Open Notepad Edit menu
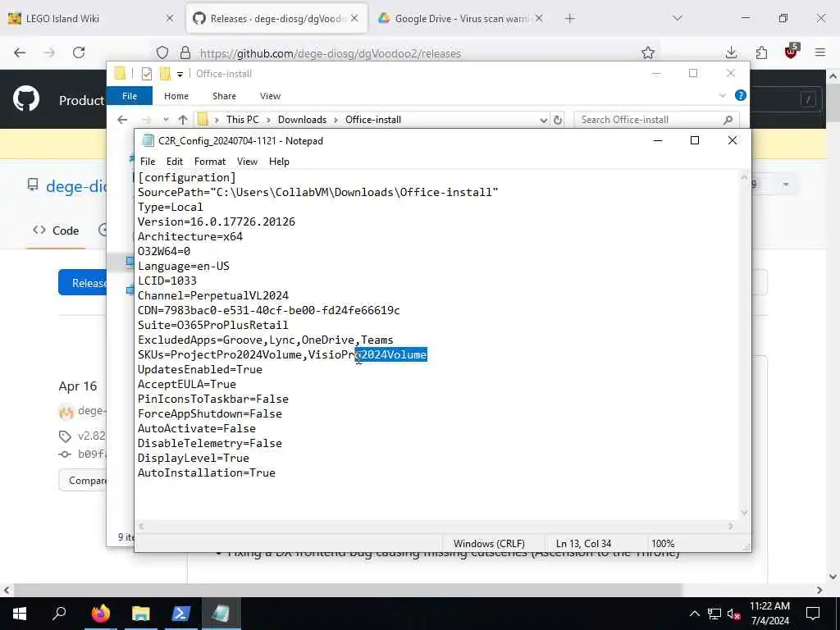This screenshot has height=630, width=840. click(x=174, y=162)
